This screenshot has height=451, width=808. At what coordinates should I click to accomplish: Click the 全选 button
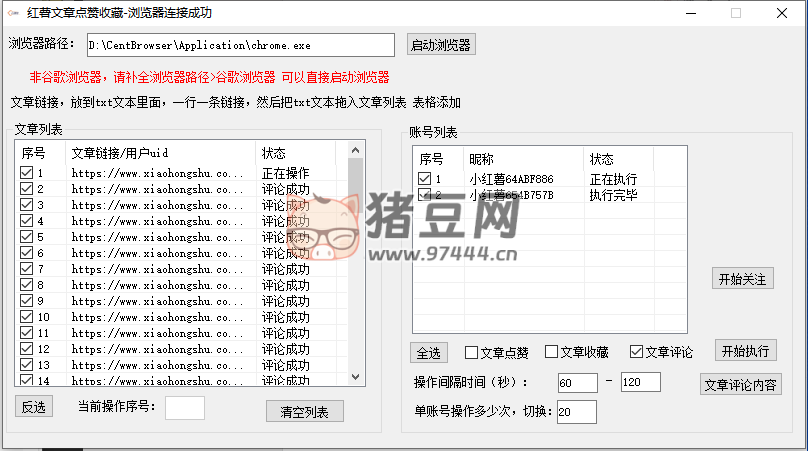coord(429,353)
